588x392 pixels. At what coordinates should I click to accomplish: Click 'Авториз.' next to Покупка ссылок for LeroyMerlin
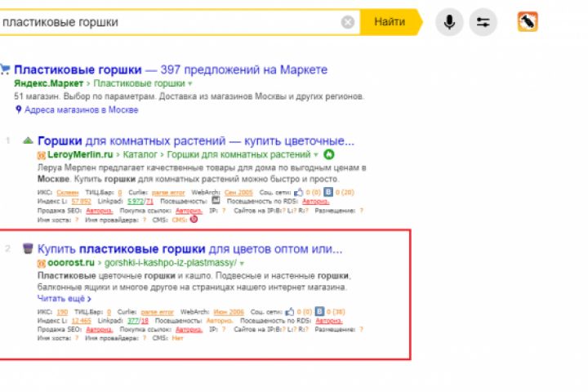189,211
